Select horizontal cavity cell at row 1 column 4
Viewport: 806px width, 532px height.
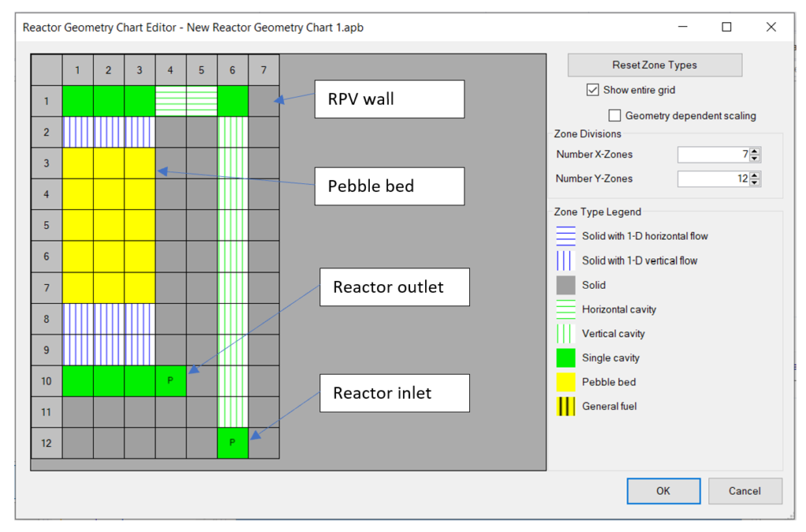pos(171,102)
